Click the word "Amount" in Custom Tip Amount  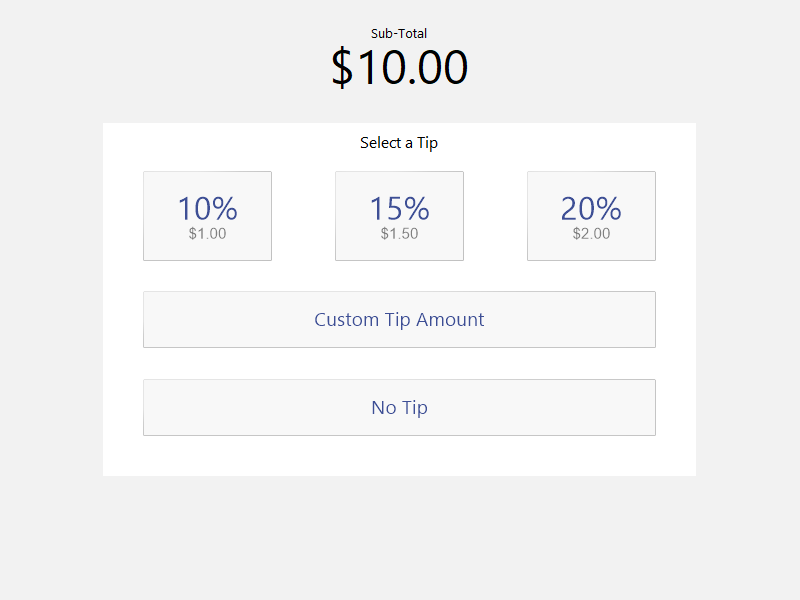pos(450,320)
